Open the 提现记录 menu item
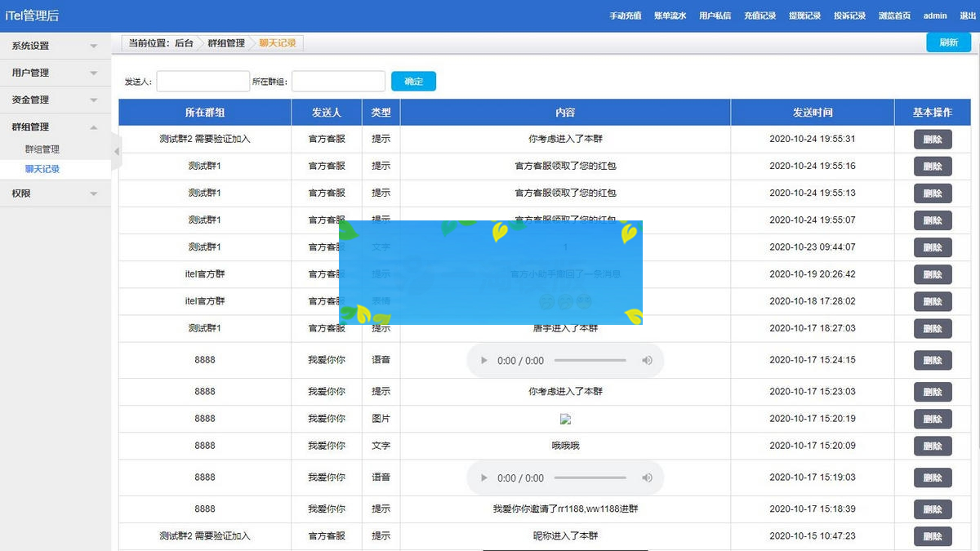Viewport: 980px width, 551px height. click(x=805, y=15)
